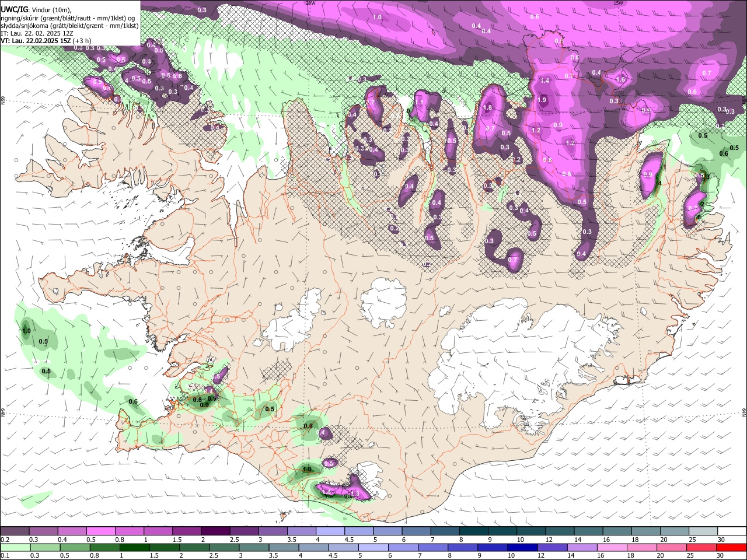Click the 0.2 label on the snow scale

(x=5, y=540)
